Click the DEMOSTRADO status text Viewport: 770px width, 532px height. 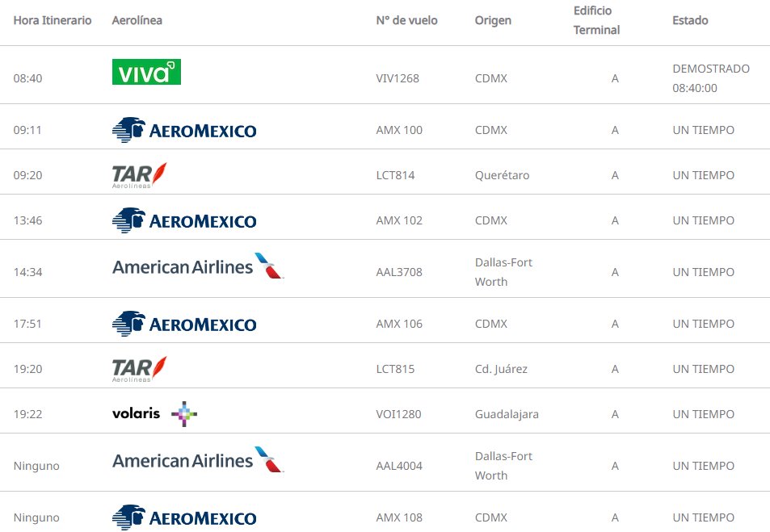click(x=711, y=69)
